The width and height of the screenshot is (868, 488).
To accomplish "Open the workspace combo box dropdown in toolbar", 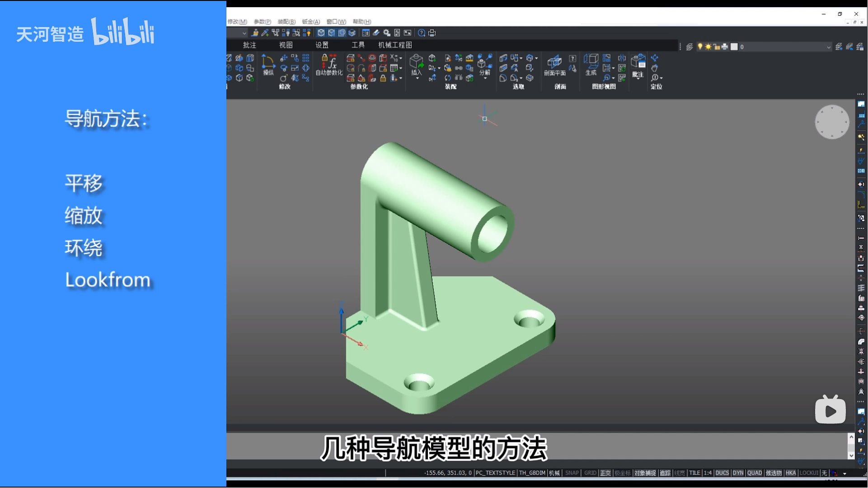I will coord(244,33).
